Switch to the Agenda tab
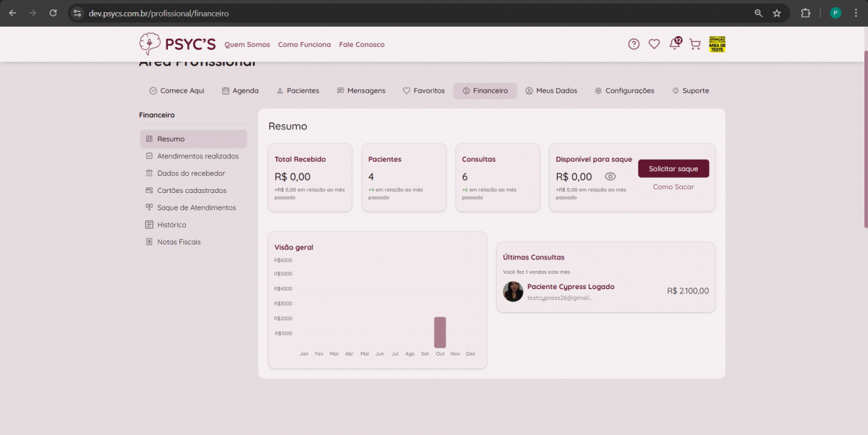The width and height of the screenshot is (868, 435). click(x=240, y=91)
